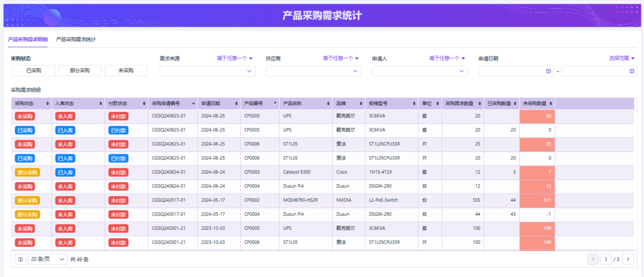Click the current page number input
The image size is (644, 277).
[x=607, y=259]
